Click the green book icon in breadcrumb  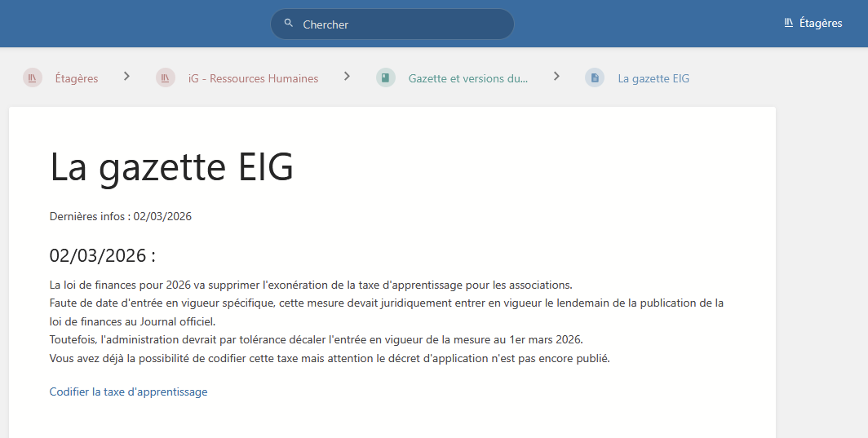pos(386,78)
